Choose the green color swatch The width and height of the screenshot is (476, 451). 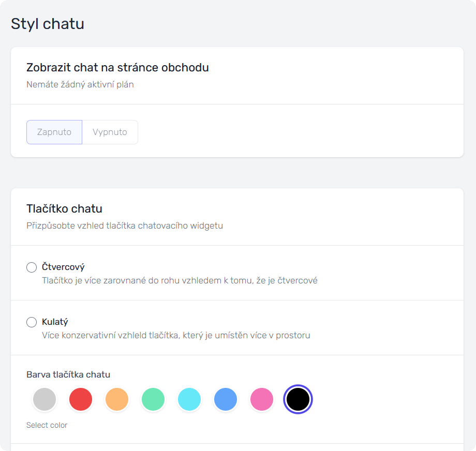pyautogui.click(x=153, y=400)
